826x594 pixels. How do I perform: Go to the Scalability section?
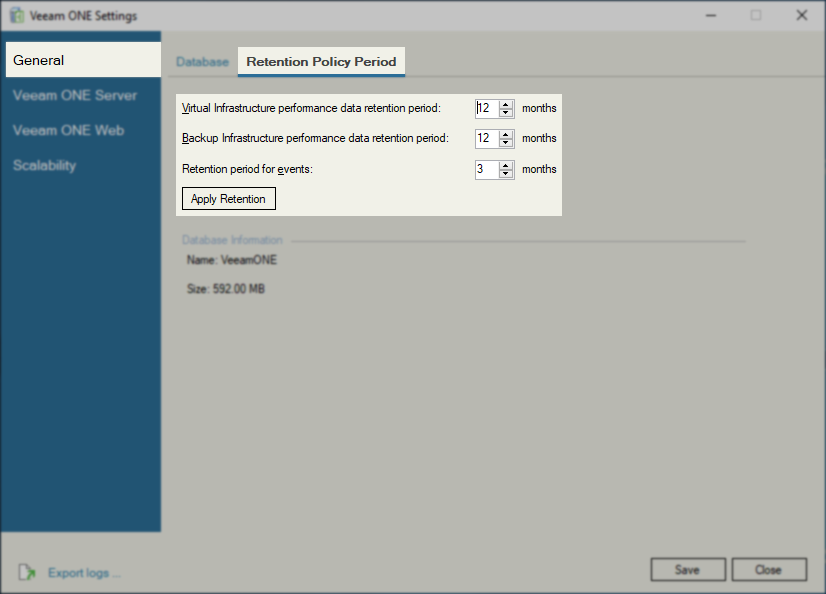point(44,165)
